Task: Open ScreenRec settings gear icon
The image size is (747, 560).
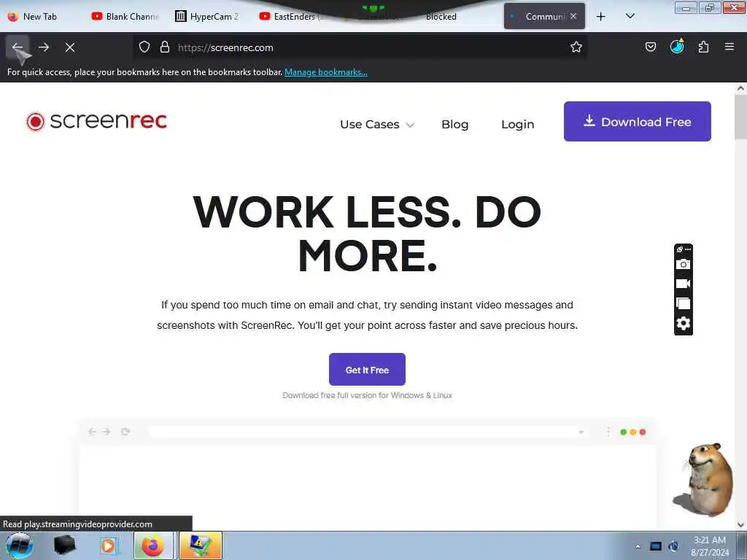Action: 683,324
